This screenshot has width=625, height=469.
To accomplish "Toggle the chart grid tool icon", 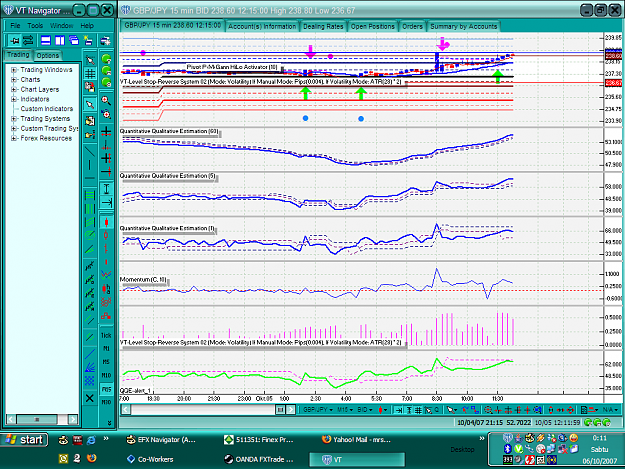I will (90, 74).
